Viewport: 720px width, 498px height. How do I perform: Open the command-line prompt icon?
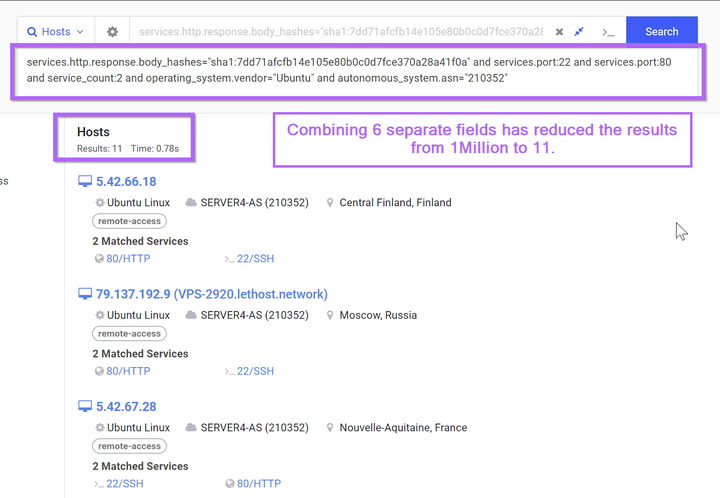tap(608, 32)
